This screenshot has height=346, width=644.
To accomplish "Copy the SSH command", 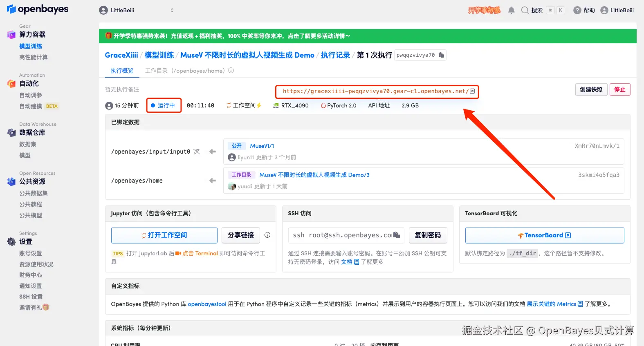I will [397, 235].
